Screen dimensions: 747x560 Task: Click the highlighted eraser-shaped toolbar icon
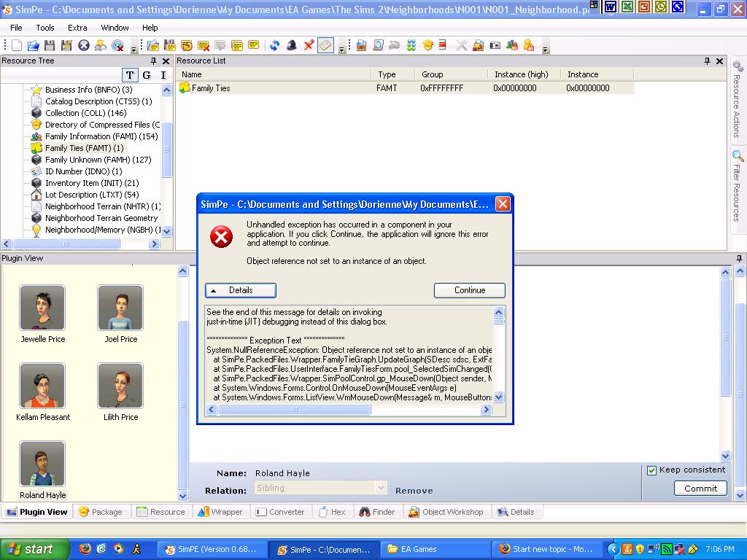point(326,46)
